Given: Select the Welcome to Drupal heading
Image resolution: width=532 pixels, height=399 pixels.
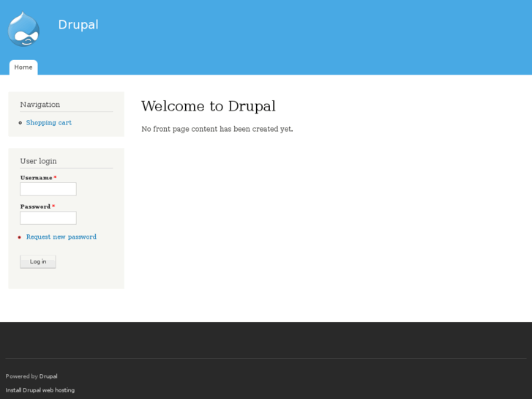Looking at the screenshot, I should coord(209,106).
